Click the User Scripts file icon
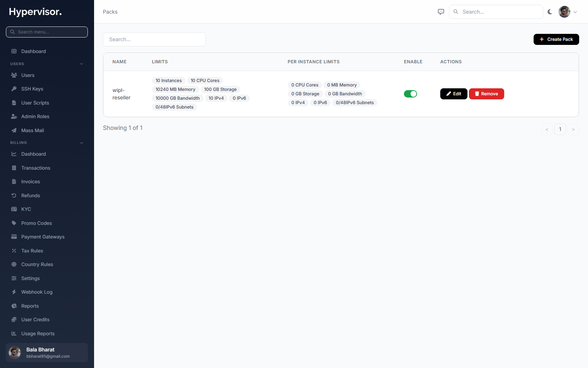588x368 pixels. tap(14, 103)
